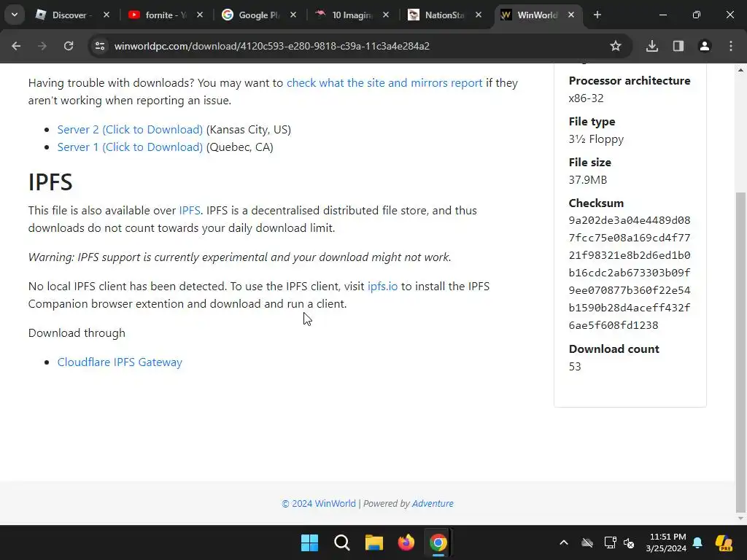Click the download count value 53
The height and width of the screenshot is (560, 747).
(x=575, y=367)
